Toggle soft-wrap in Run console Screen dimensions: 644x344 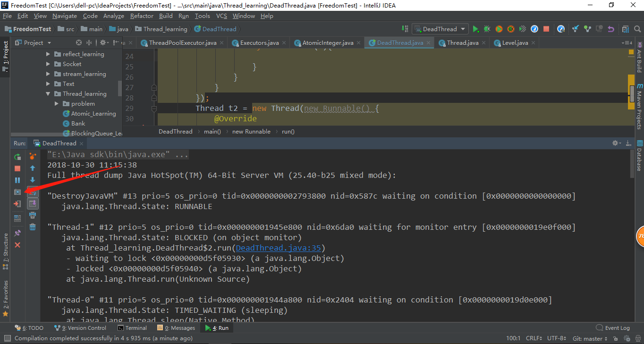(x=33, y=192)
